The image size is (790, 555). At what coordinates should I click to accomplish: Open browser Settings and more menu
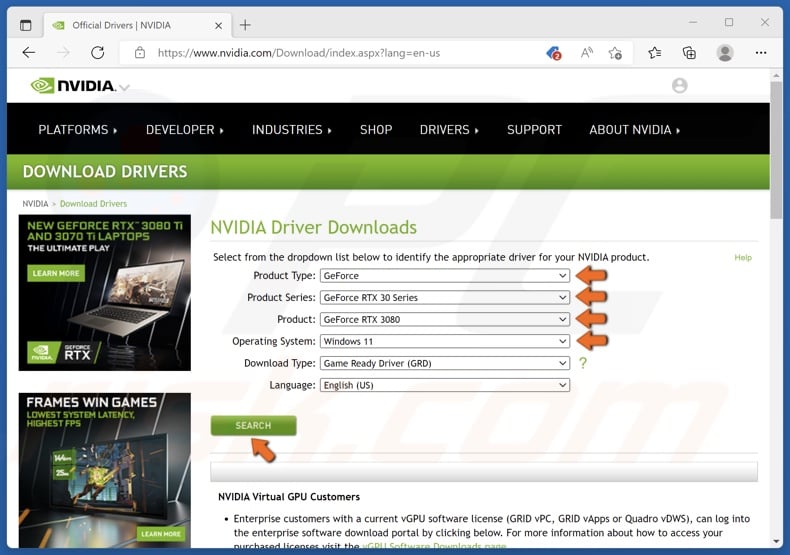(761, 52)
